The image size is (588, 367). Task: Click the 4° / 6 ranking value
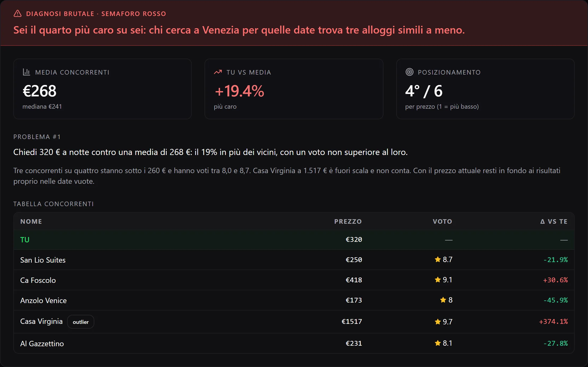(x=424, y=91)
